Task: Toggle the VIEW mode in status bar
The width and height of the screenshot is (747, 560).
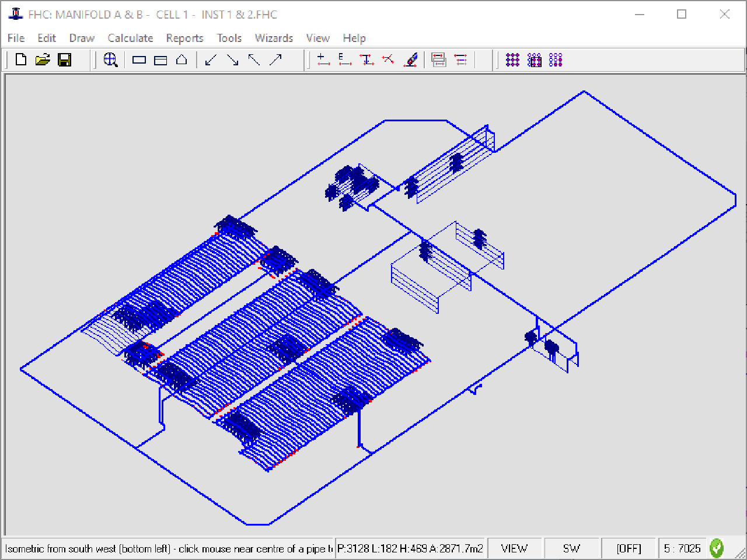Action: (x=514, y=548)
